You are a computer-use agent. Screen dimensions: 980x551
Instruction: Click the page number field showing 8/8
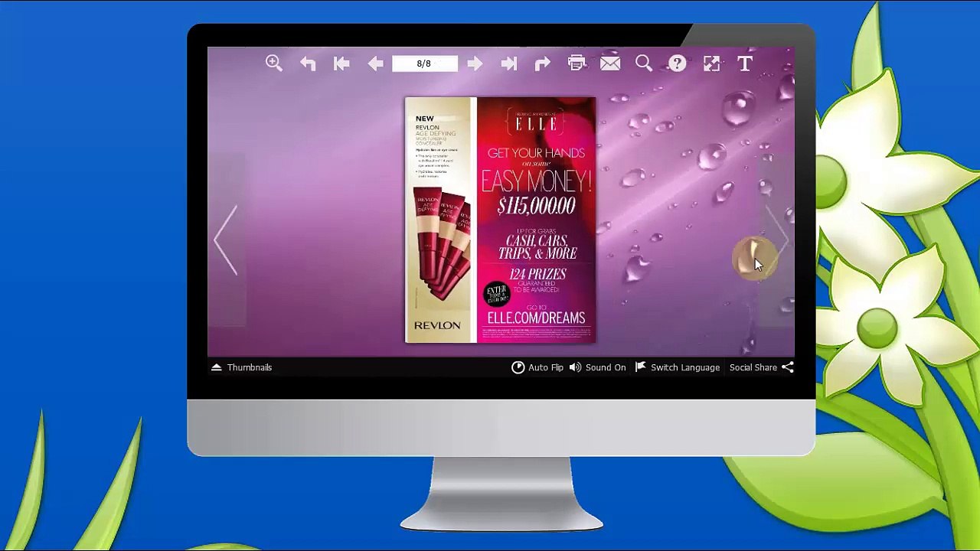coord(424,64)
